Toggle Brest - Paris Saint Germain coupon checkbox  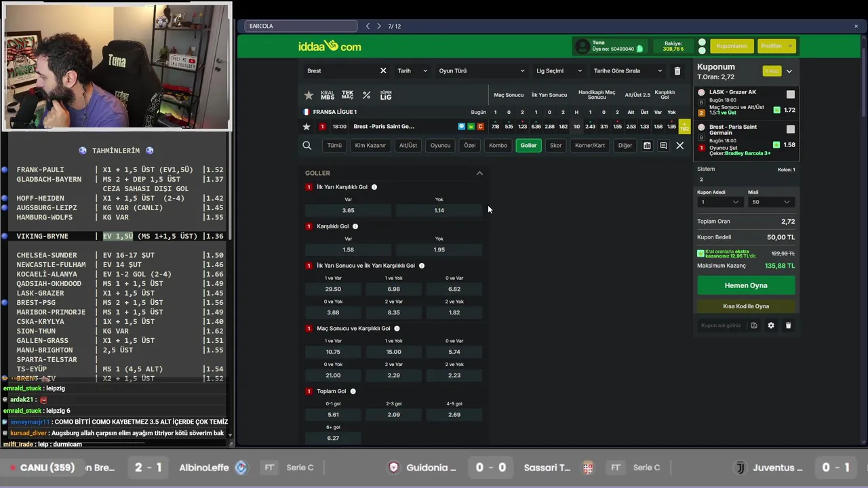pyautogui.click(x=790, y=129)
